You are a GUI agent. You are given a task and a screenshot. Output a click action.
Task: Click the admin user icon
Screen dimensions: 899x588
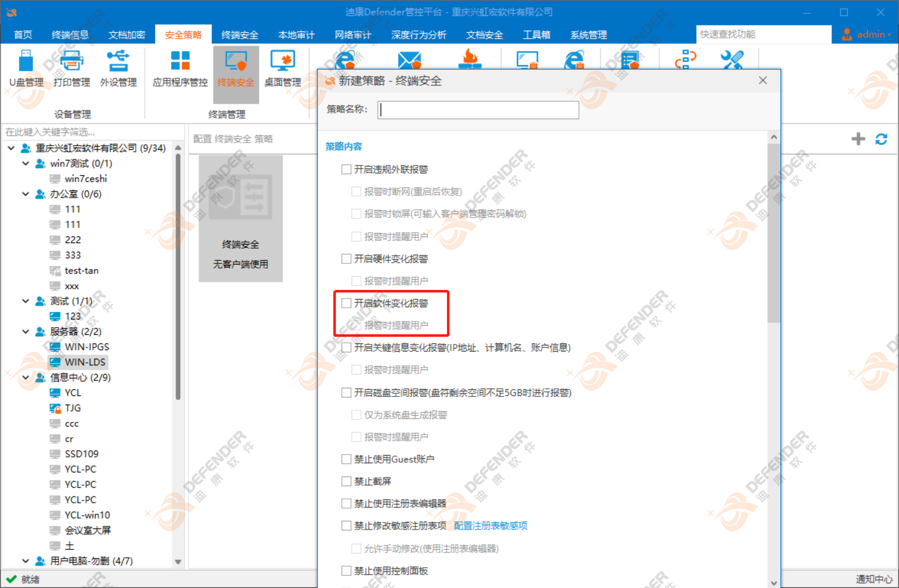(x=847, y=34)
